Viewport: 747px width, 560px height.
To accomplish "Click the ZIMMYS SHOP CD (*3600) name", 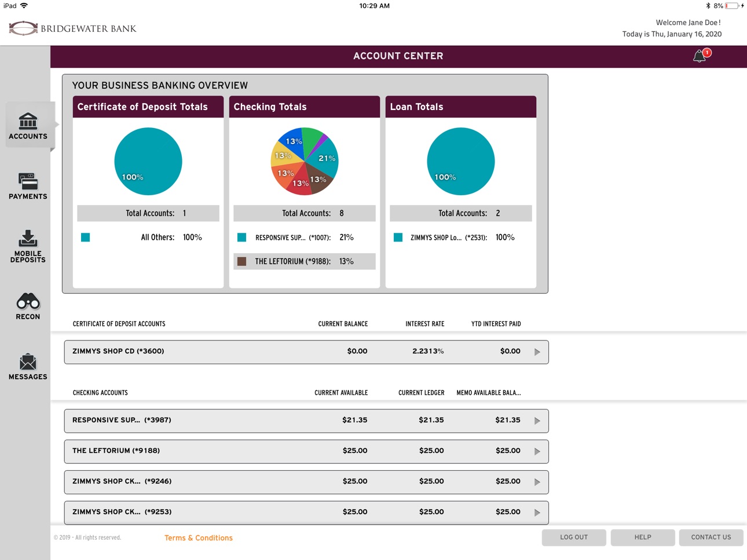I will click(118, 351).
